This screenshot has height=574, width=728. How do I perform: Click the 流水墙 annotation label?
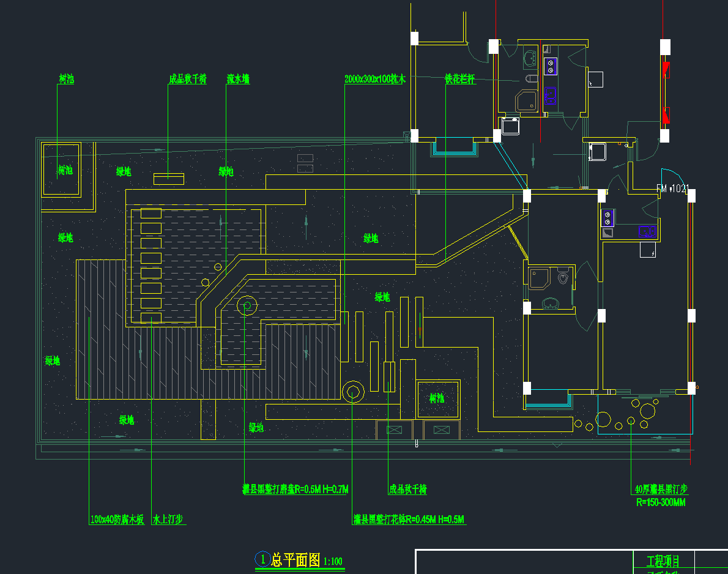tap(238, 79)
